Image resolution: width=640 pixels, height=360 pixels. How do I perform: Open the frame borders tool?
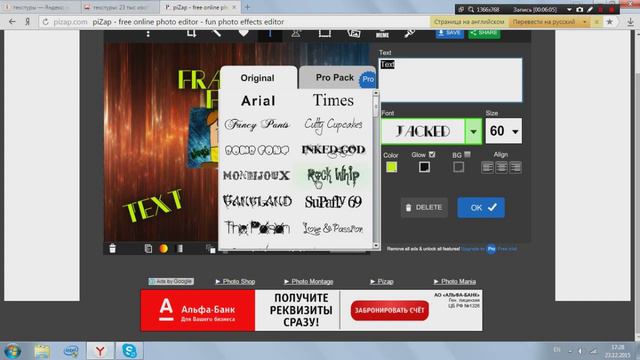tap(324, 33)
